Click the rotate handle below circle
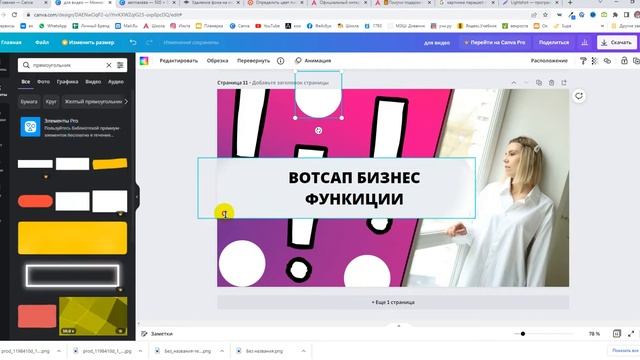 (x=318, y=131)
